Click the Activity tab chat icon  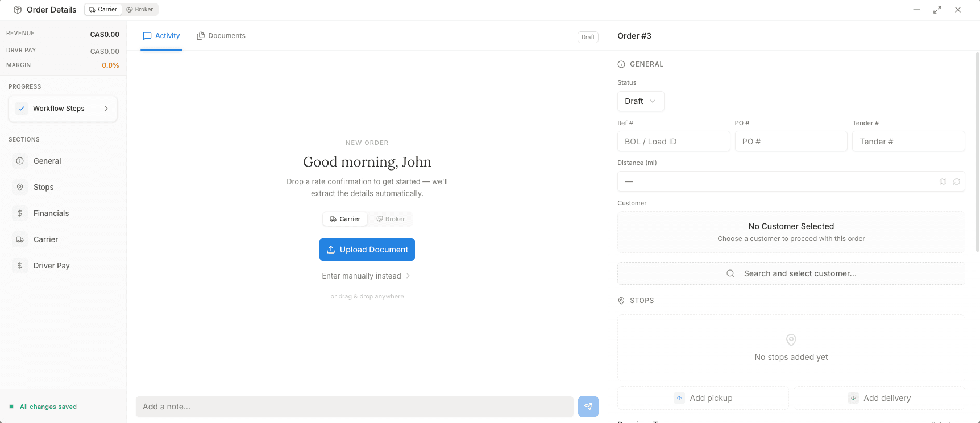tap(147, 36)
